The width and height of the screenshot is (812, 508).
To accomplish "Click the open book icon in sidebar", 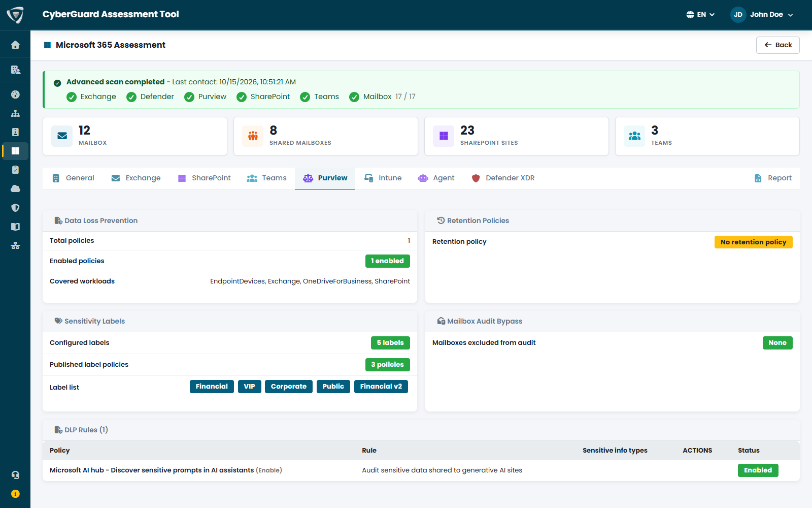I will click(15, 227).
